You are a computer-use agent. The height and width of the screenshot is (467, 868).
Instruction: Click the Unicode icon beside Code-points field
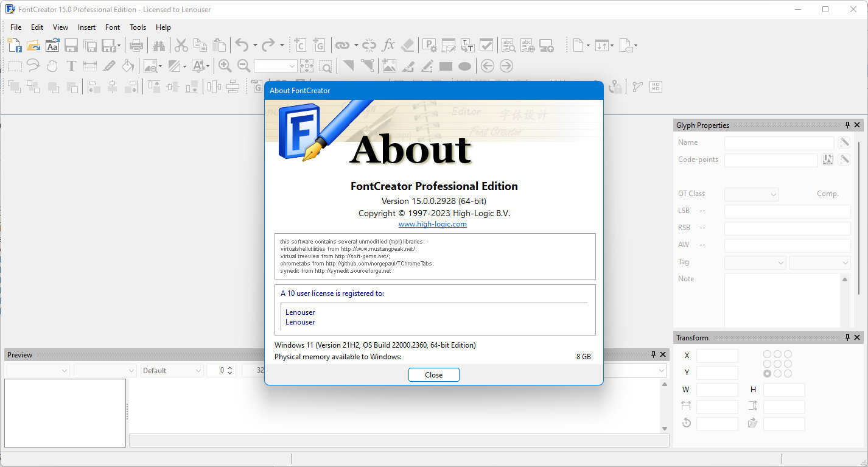(x=827, y=160)
